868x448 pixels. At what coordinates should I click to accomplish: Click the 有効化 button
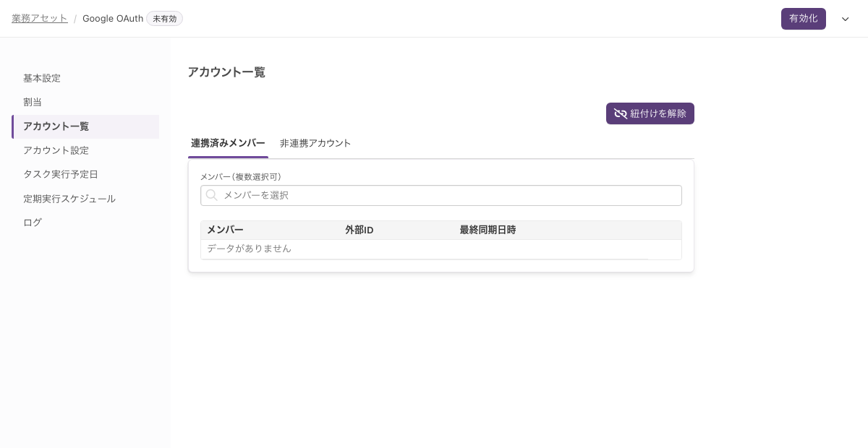point(803,19)
